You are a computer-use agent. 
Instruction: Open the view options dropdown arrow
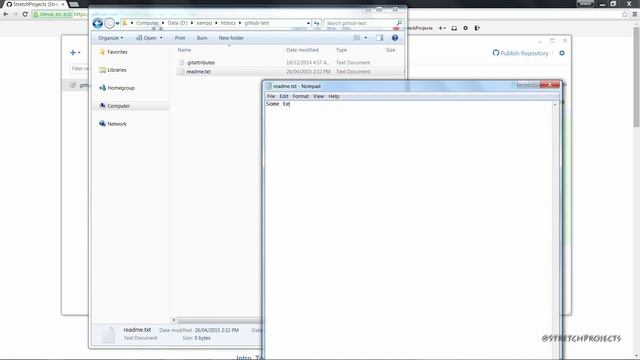click(x=366, y=38)
